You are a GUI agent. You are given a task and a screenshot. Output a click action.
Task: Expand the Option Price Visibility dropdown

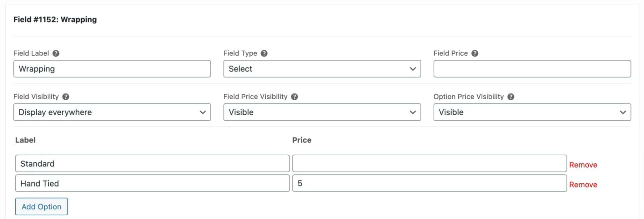point(532,112)
